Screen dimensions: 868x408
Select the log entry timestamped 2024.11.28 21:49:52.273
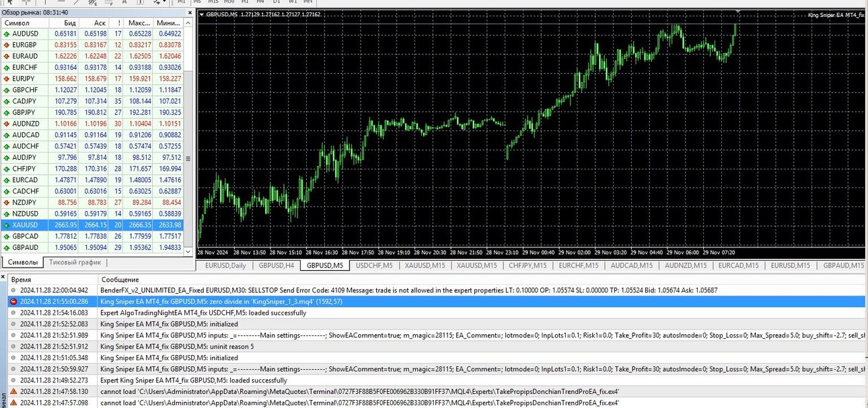[436, 380]
